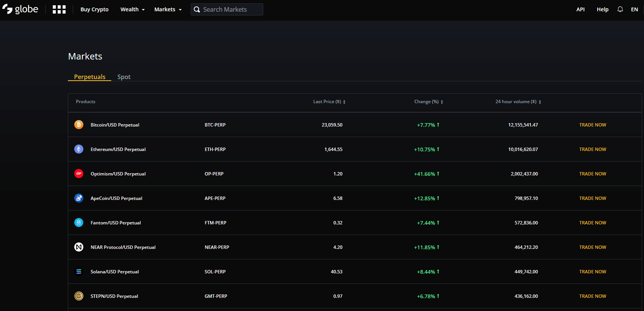The width and height of the screenshot is (644, 311).
Task: Select NEAR Protocol/USD Perpetual name
Action: (123, 247)
